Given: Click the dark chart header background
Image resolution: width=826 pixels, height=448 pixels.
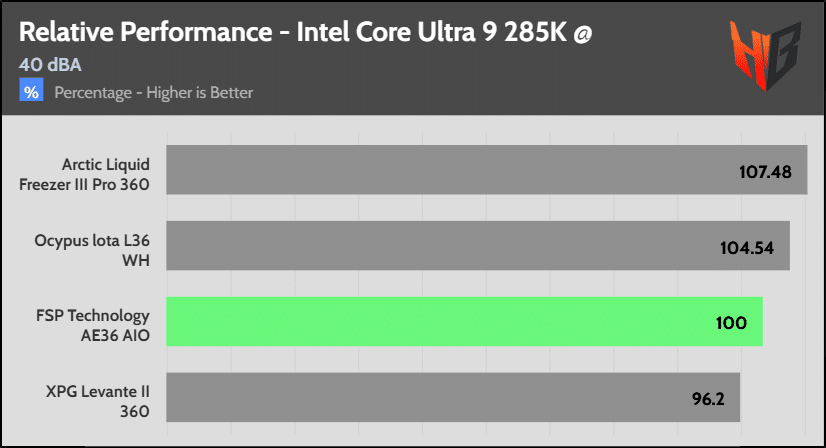Looking at the screenshot, I should (x=413, y=59).
